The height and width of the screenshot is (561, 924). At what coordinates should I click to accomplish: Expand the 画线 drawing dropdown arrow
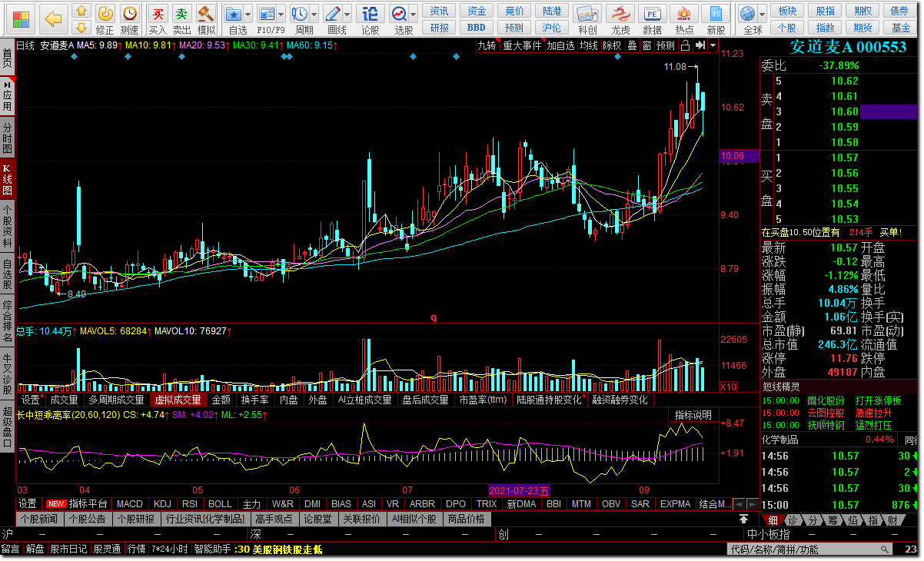click(348, 15)
